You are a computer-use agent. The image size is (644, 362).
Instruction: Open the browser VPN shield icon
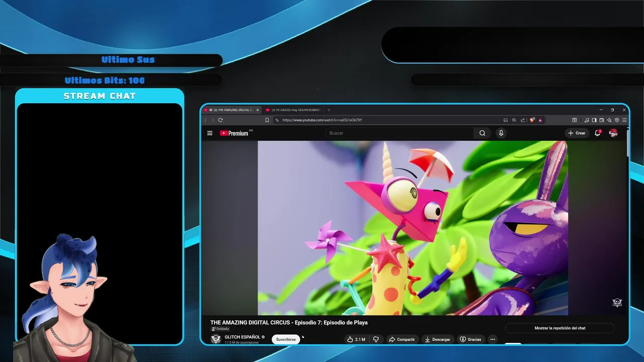[x=617, y=120]
